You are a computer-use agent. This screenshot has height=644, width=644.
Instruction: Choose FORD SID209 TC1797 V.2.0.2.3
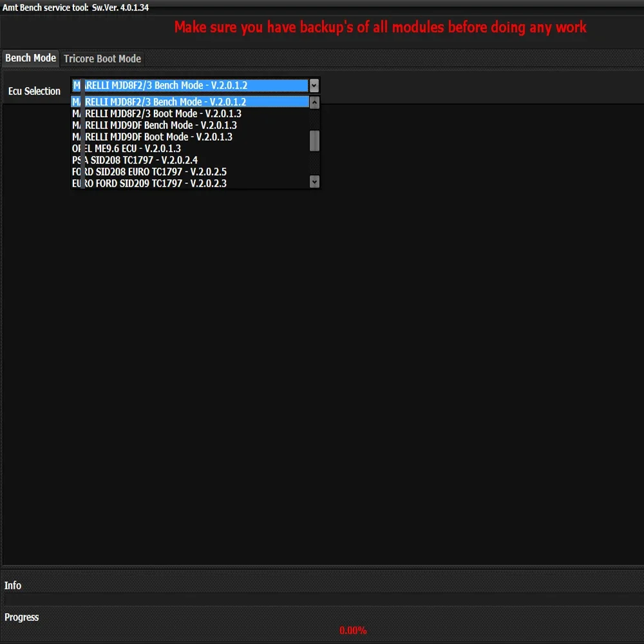(190, 183)
